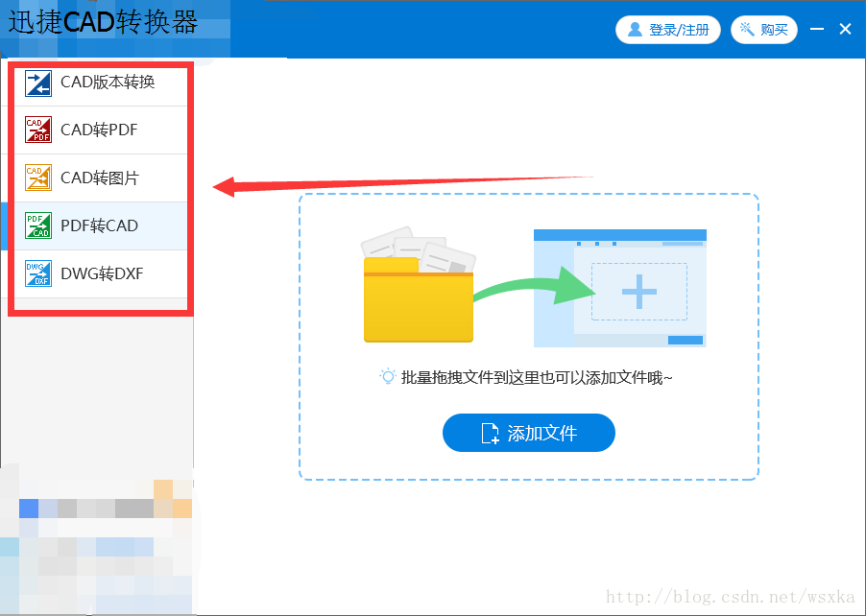Select the PDF转CAD label

[100, 225]
